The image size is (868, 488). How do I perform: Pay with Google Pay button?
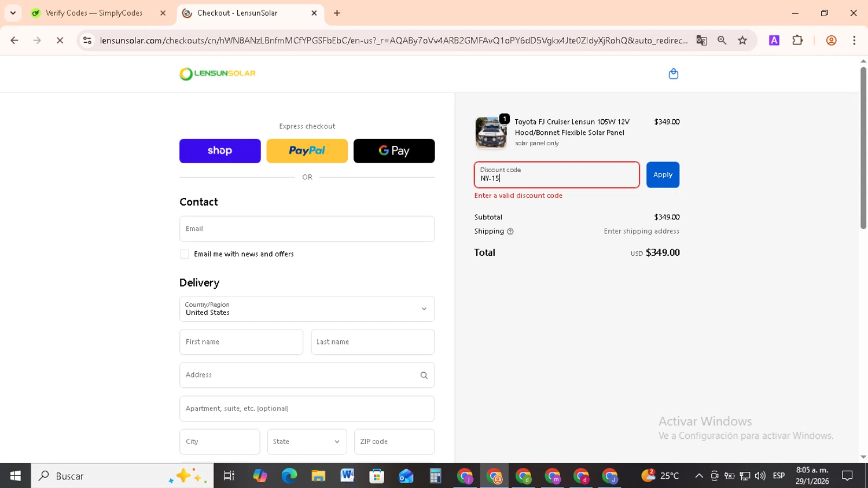click(x=394, y=151)
